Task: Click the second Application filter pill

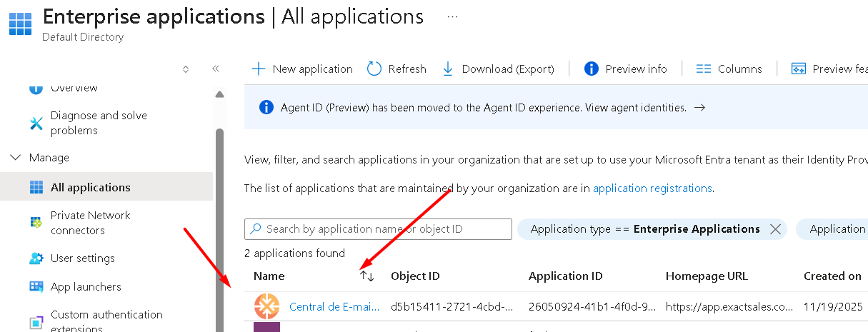Action: tap(832, 229)
